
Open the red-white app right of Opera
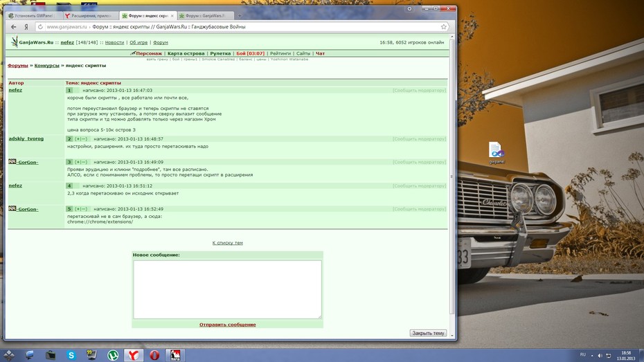(x=175, y=355)
